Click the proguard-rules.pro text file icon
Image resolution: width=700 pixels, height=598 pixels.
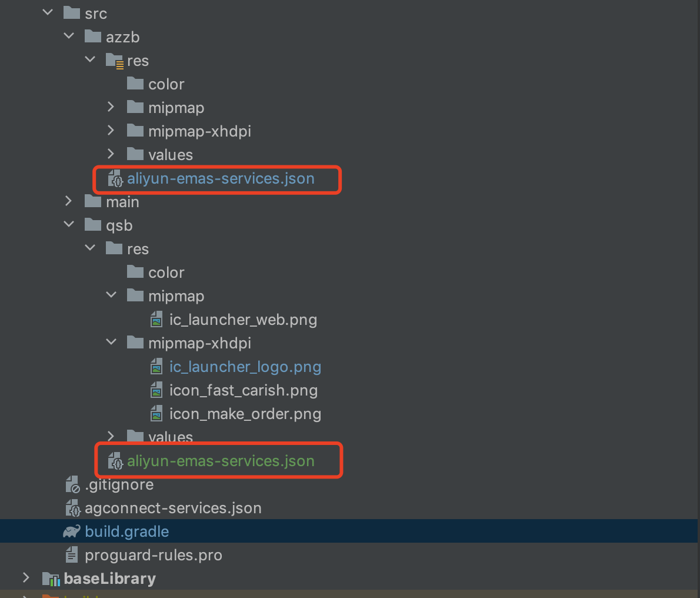point(71,554)
